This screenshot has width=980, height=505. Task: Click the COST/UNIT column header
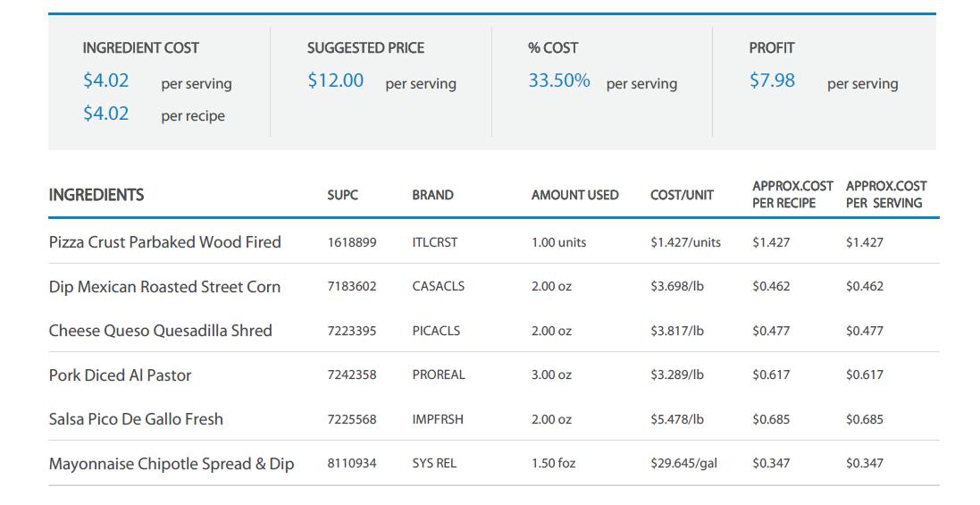click(682, 195)
